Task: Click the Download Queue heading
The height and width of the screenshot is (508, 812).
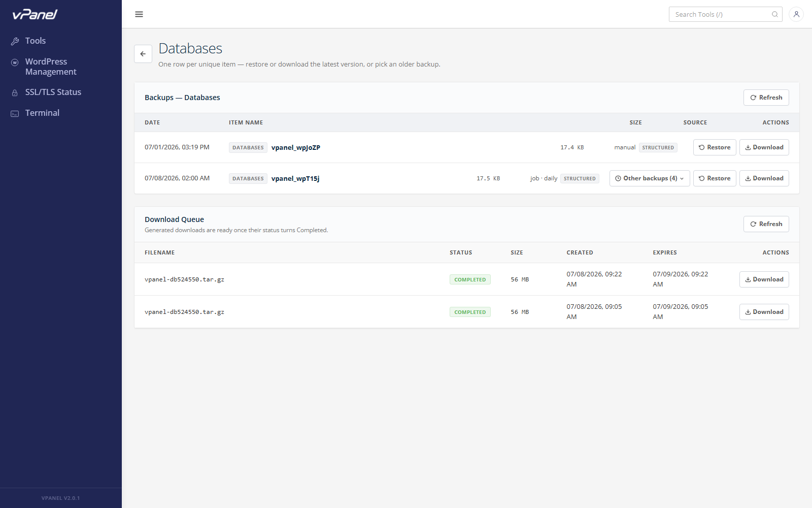Action: coord(174,219)
